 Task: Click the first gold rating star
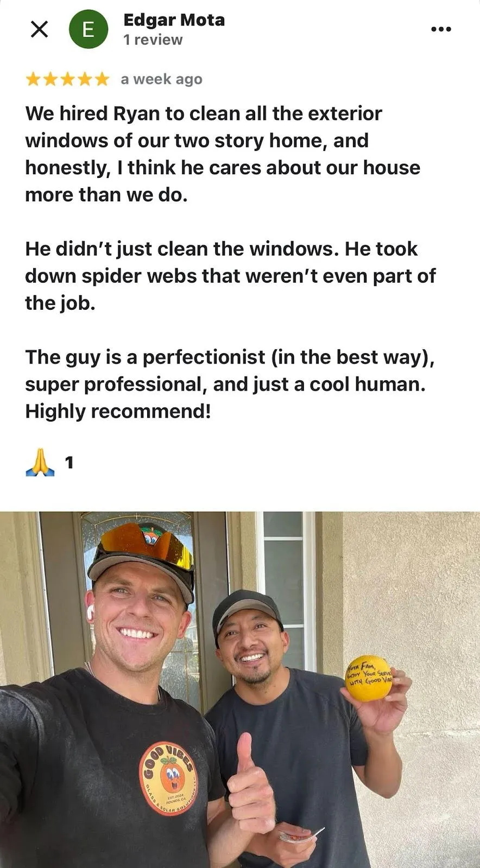coord(33,80)
